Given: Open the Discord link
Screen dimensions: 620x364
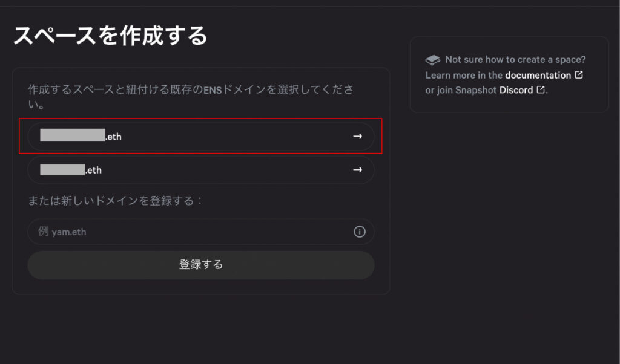Looking at the screenshot, I should click(x=516, y=90).
